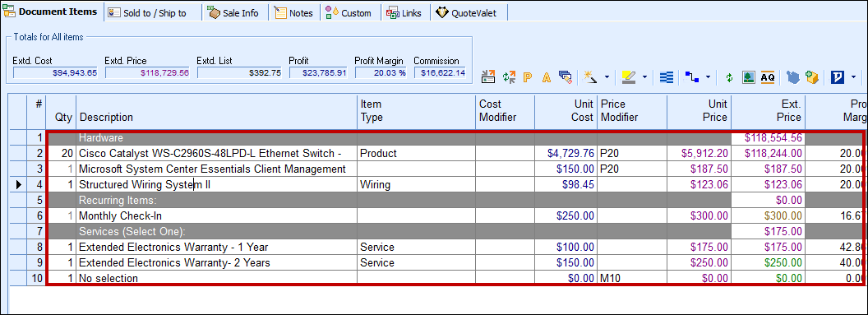Open the highlighter color dropdown arrow
The height and width of the screenshot is (315, 868).
pyautogui.click(x=645, y=77)
